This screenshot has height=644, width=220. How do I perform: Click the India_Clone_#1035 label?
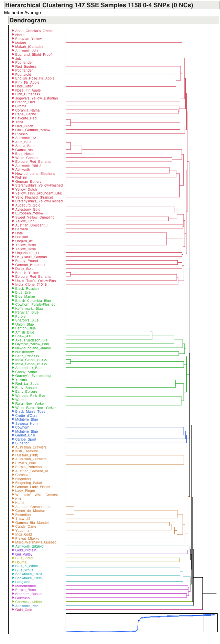(31, 360)
